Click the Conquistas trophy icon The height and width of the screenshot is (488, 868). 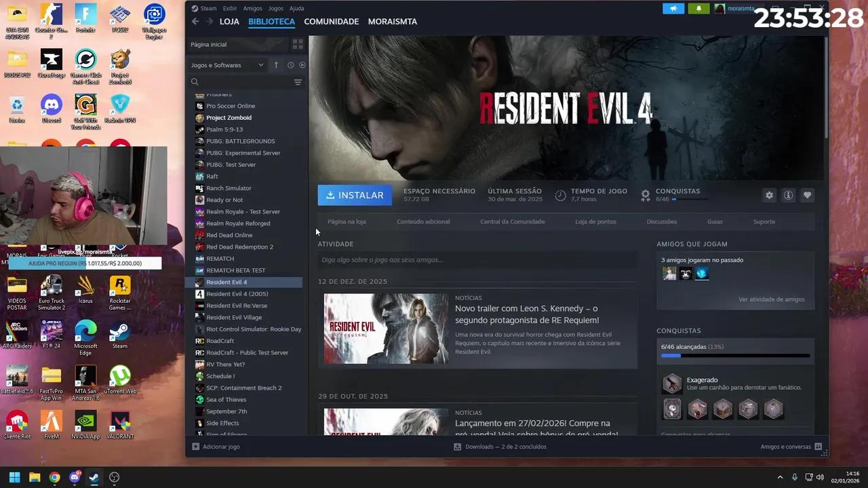(646, 195)
